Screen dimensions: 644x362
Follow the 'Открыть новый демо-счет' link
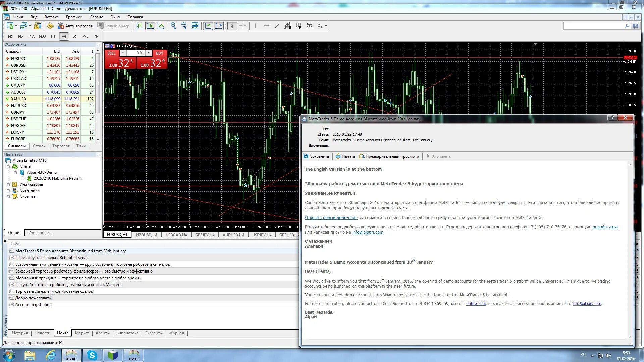pos(331,218)
